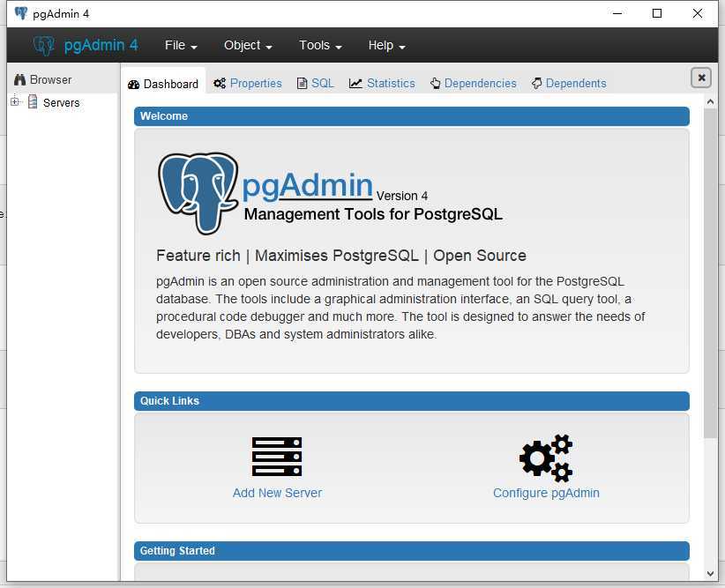Click the scrollbar down arrow
Viewport: 725px width, 588px height.
(x=711, y=574)
